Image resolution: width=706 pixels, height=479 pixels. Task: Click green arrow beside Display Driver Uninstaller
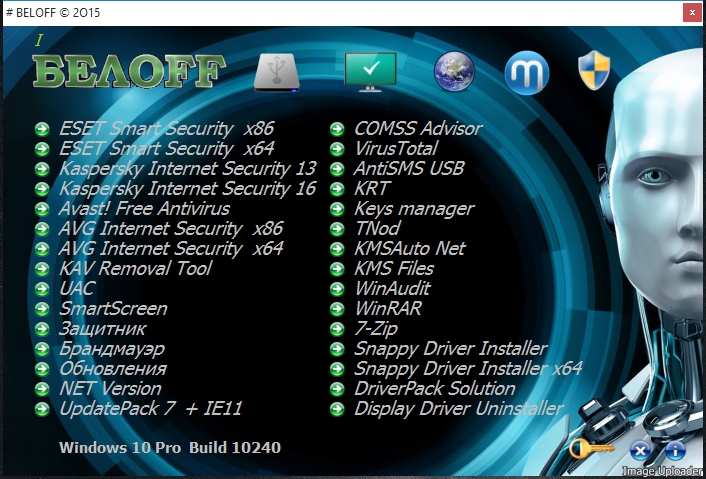337,409
